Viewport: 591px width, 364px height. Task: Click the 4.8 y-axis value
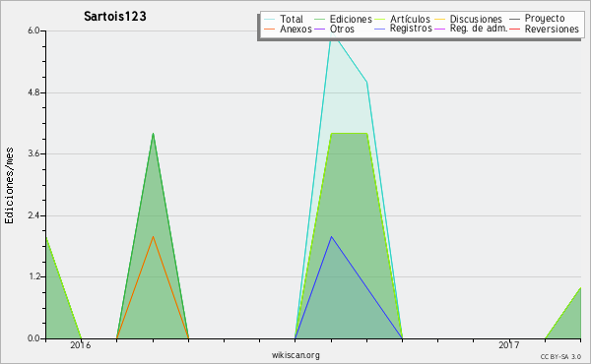click(33, 92)
